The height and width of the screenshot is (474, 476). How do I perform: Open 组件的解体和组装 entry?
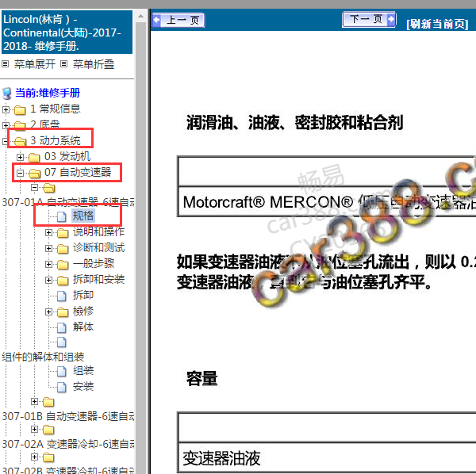click(43, 357)
